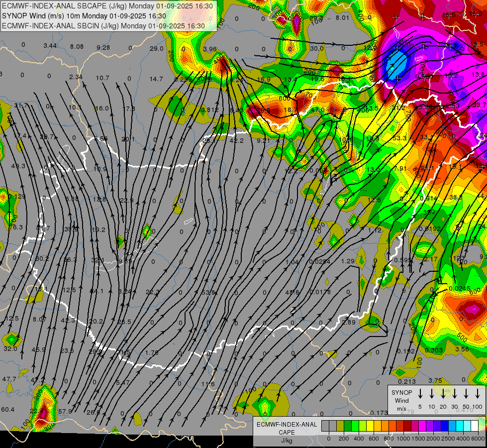The height and width of the screenshot is (448, 487).
Task: Click the map value 0.0245
Action: click(460, 288)
